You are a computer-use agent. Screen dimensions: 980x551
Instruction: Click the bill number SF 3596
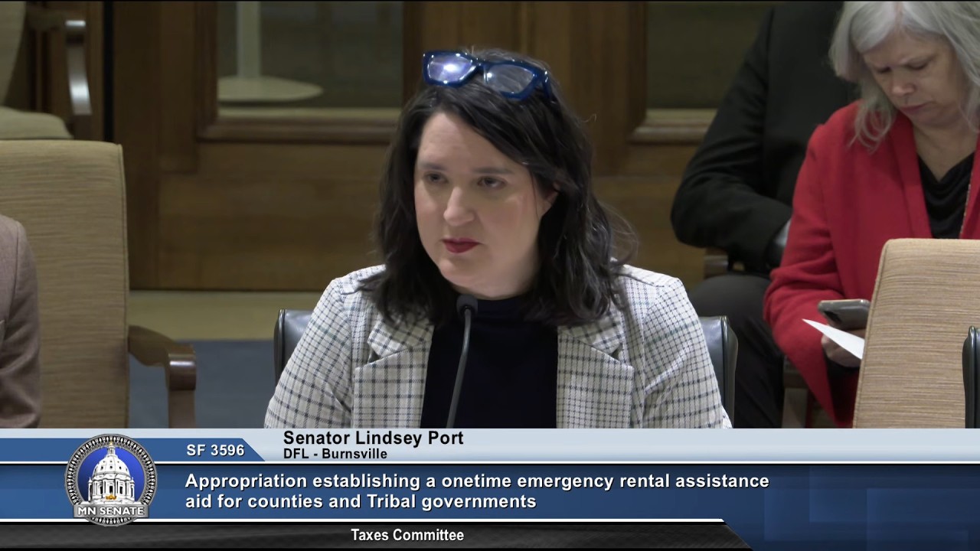tap(215, 451)
